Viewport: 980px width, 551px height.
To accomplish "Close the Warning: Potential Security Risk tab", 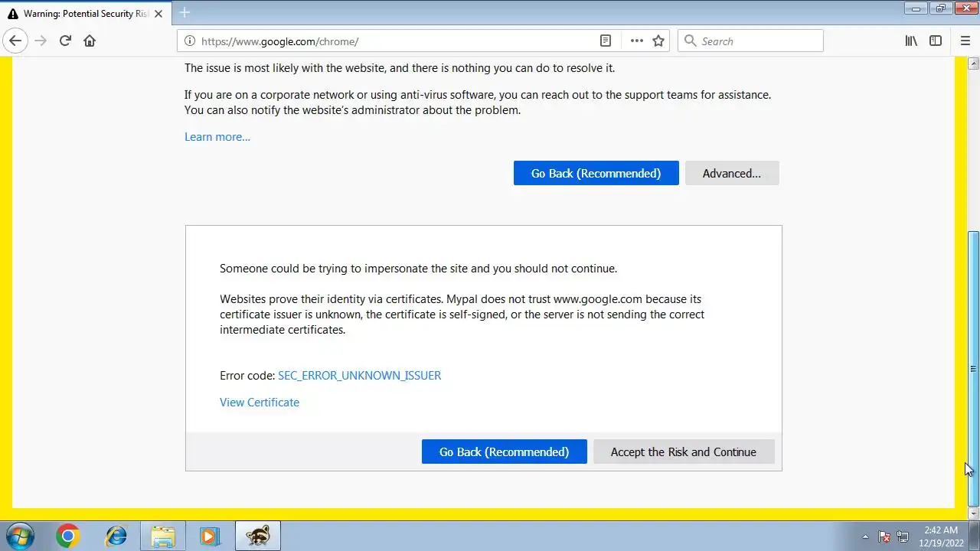I will coord(158,14).
